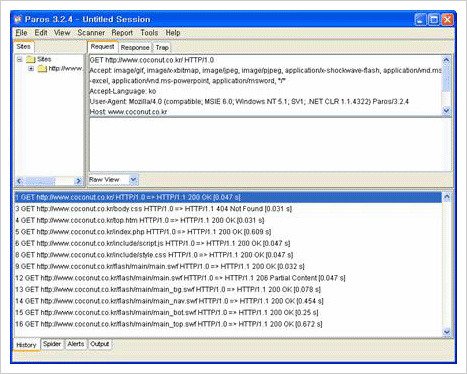Switch to the Response tab
Image resolution: width=467 pixels, height=374 pixels.
click(x=135, y=48)
